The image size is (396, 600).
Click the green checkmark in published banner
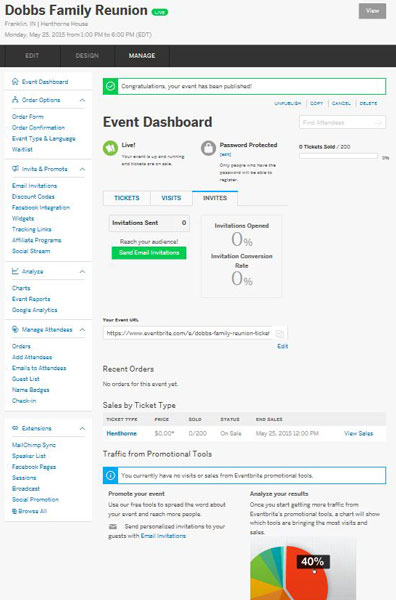[111, 86]
